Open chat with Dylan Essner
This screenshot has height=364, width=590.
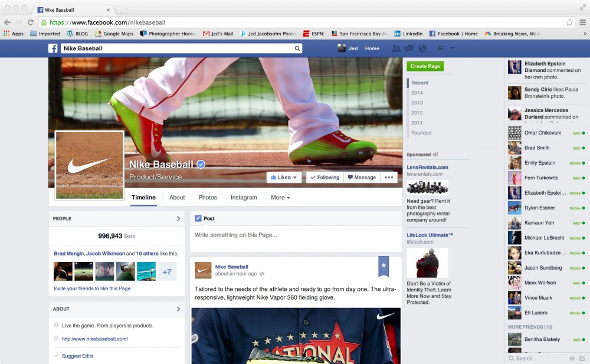tap(546, 208)
